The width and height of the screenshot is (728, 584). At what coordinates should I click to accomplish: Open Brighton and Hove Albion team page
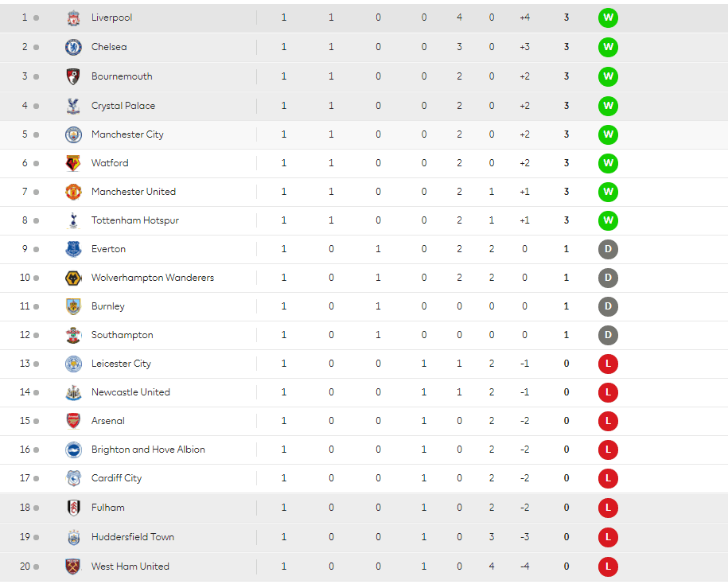point(148,450)
